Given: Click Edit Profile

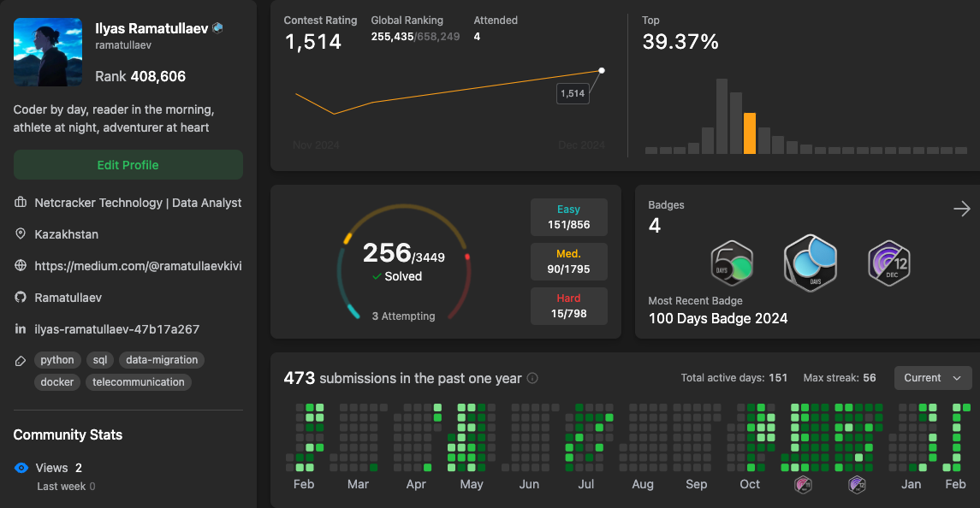Looking at the screenshot, I should click(128, 163).
